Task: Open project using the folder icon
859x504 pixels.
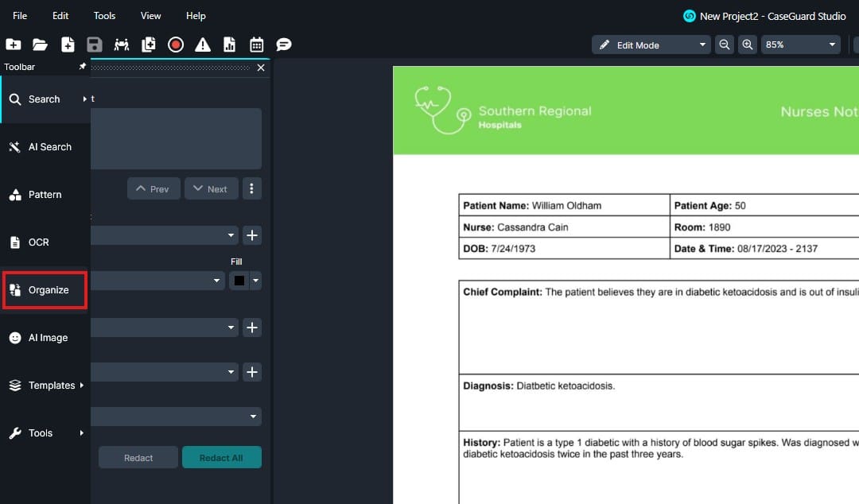Action: coord(40,45)
